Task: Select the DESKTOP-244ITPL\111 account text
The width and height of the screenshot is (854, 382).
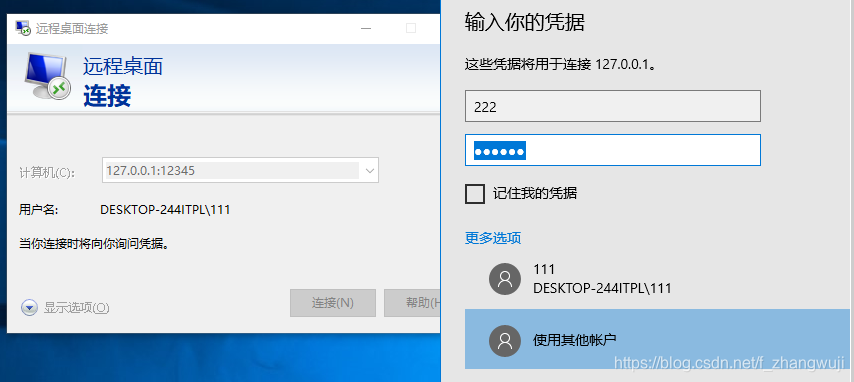Action: click(x=602, y=288)
